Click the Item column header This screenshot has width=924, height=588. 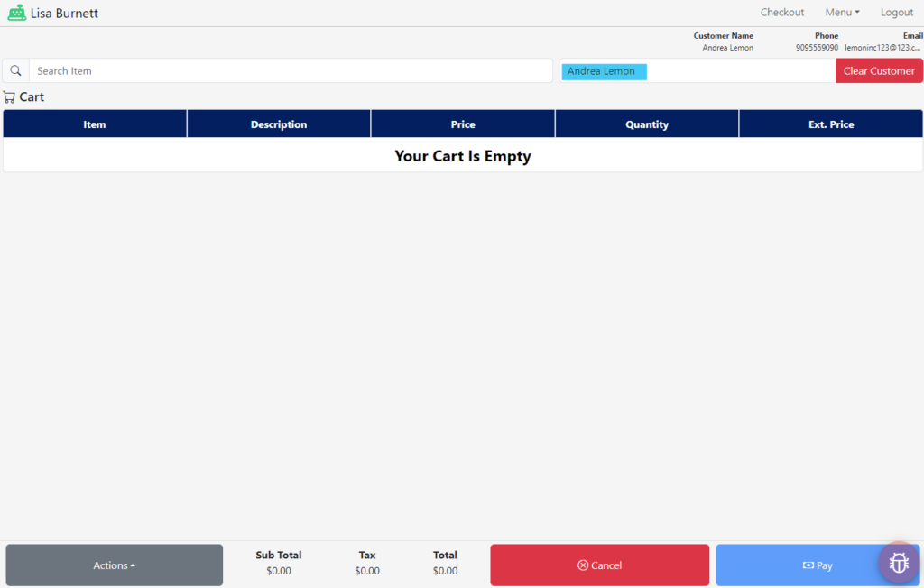[x=94, y=124]
